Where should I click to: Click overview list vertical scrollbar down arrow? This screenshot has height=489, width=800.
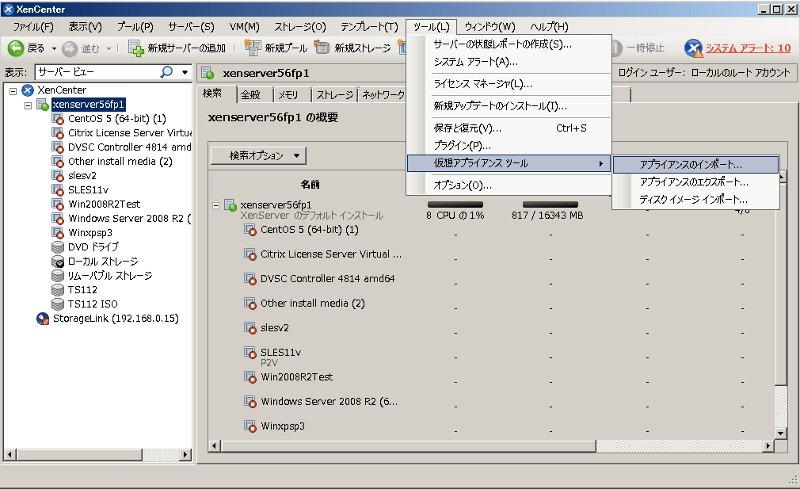[x=780, y=433]
